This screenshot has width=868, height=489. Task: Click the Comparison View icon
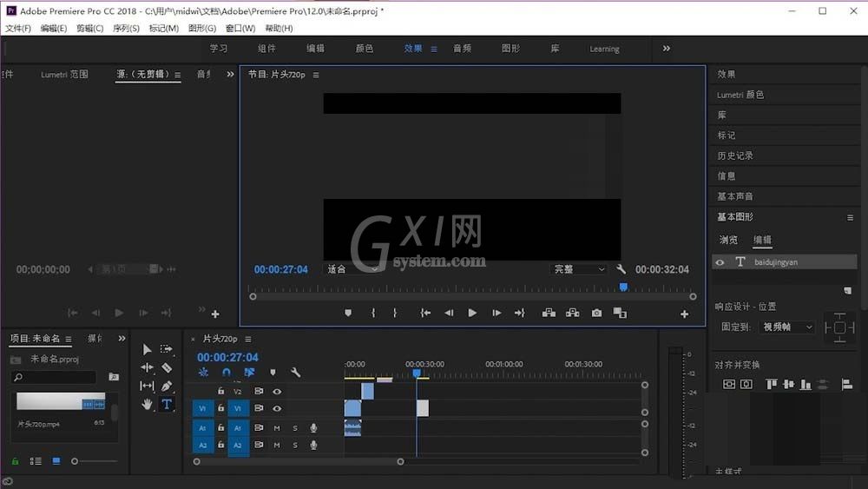coord(620,314)
